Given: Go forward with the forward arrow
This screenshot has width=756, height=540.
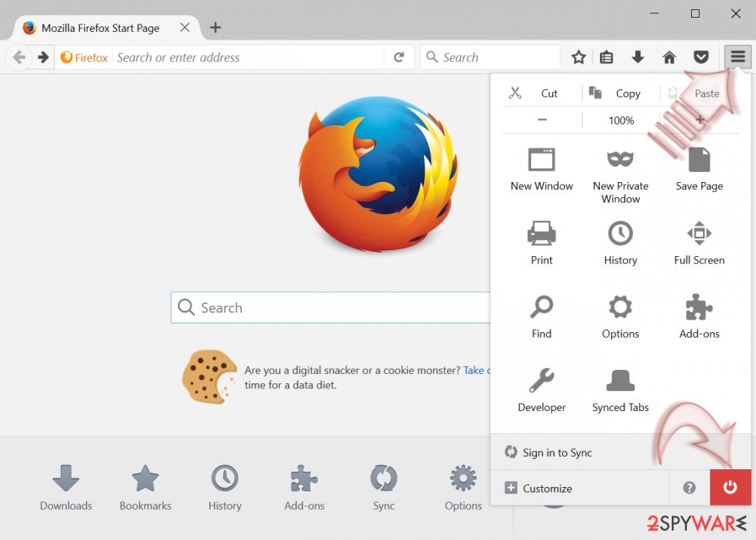Looking at the screenshot, I should (x=43, y=57).
